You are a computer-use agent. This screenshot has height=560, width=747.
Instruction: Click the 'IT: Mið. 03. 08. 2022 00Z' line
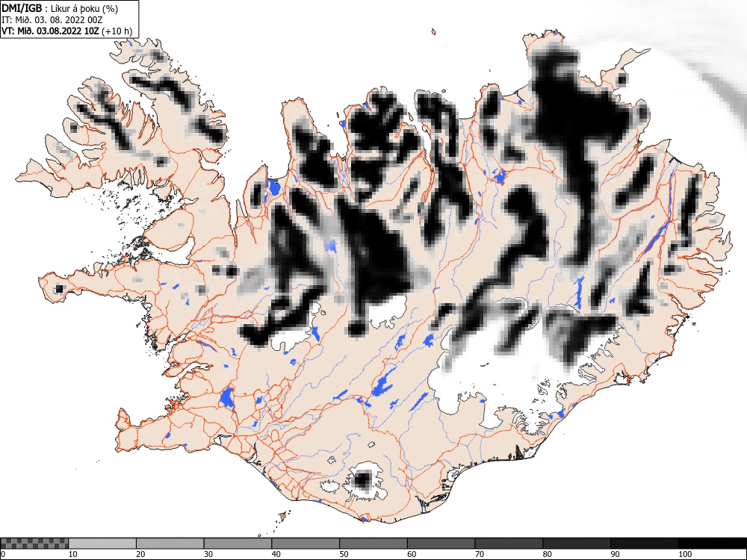52,20
